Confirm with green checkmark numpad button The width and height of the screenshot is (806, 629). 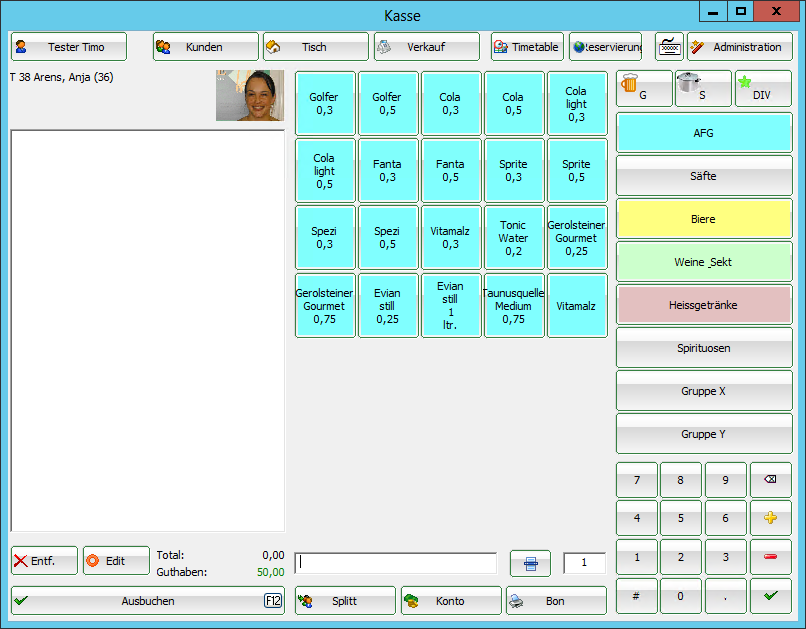pyautogui.click(x=771, y=596)
